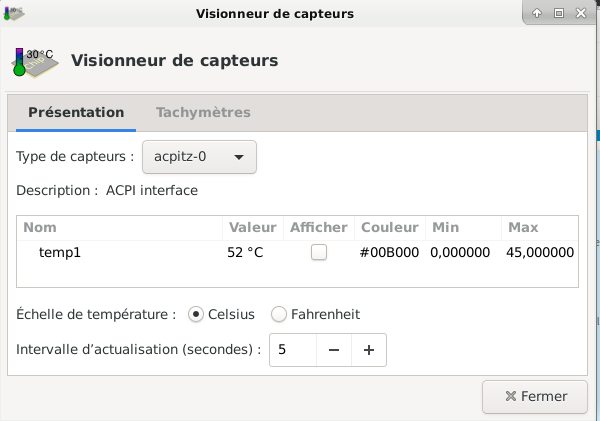Viewport: 600px width, 421px height.
Task: Click the refresh interval input field showing 5
Action: [293, 350]
